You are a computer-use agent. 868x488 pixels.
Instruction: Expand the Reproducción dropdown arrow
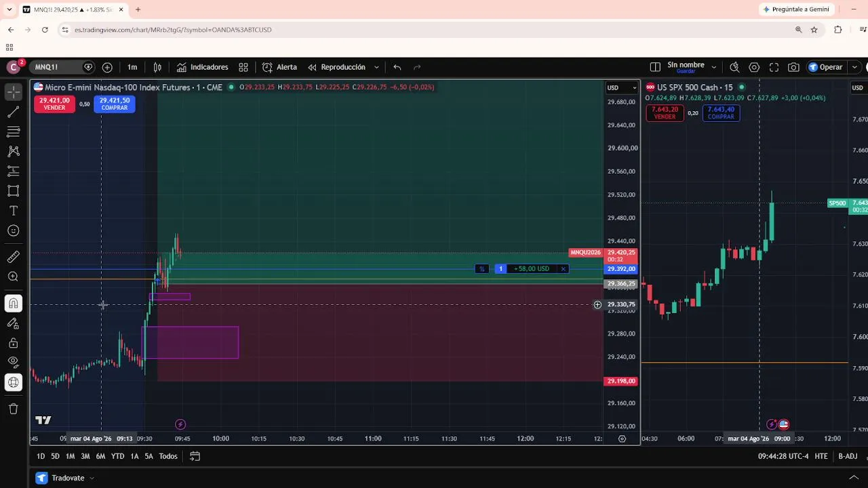point(376,67)
